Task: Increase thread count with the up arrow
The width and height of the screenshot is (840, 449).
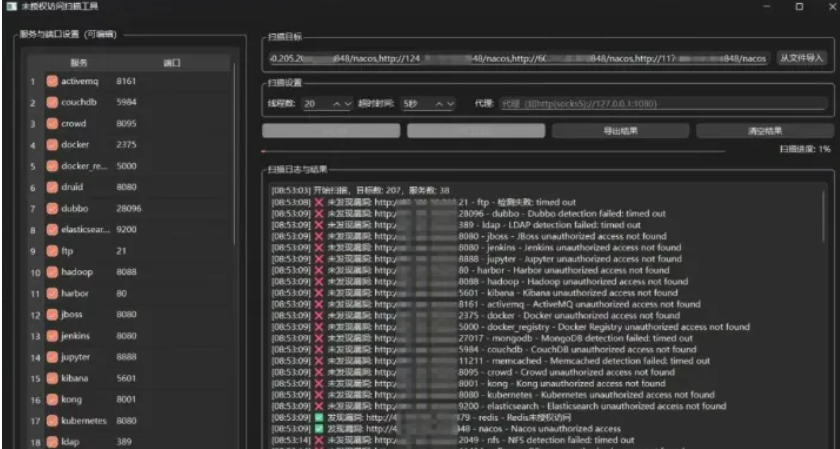Action: (337, 104)
